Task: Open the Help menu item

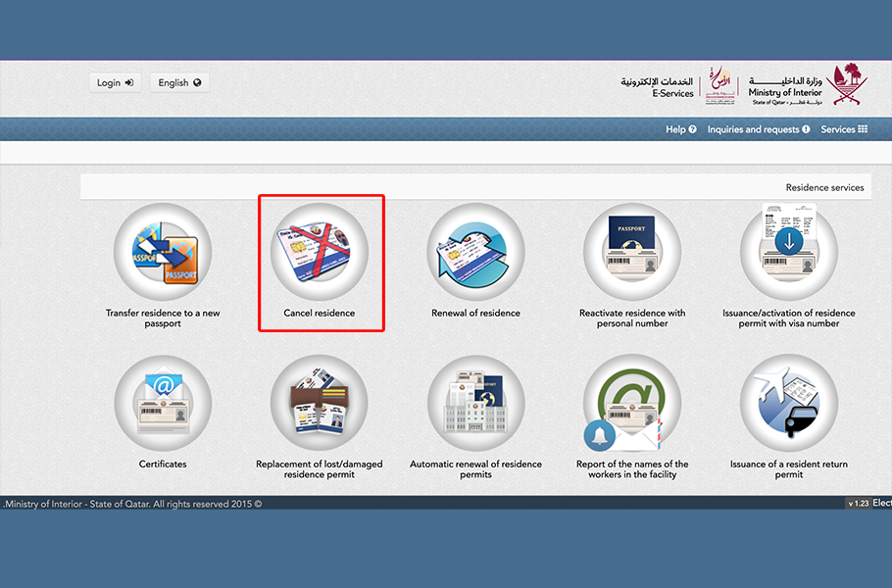Action: [680, 129]
